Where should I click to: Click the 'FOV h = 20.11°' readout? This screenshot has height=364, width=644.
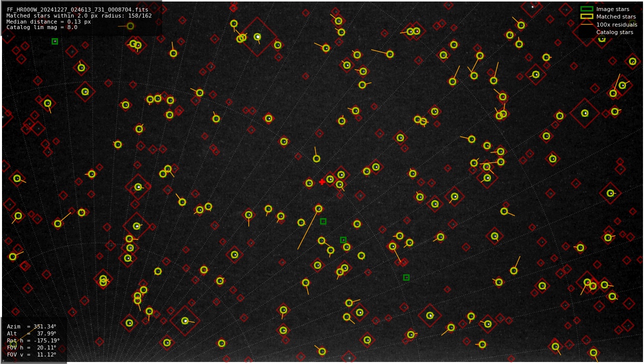click(32, 348)
